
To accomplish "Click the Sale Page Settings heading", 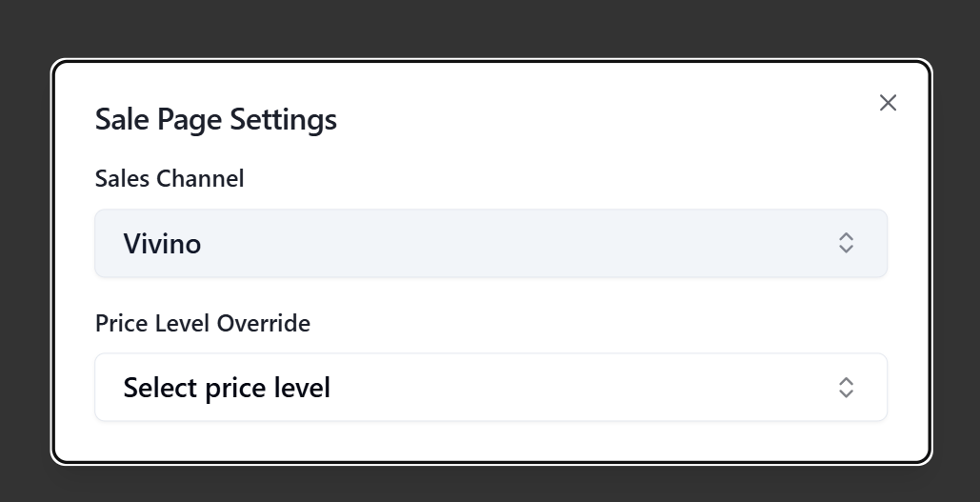I will (216, 120).
